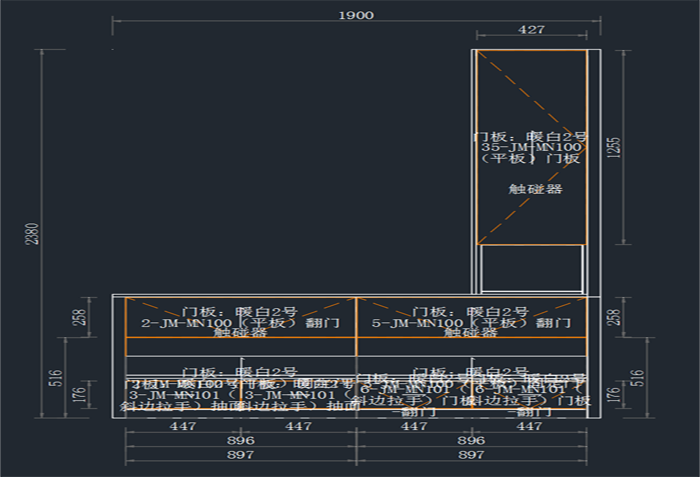Click the leftmost 447 bottom dimension
Image resolution: width=700 pixels, height=477 pixels.
click(x=182, y=426)
